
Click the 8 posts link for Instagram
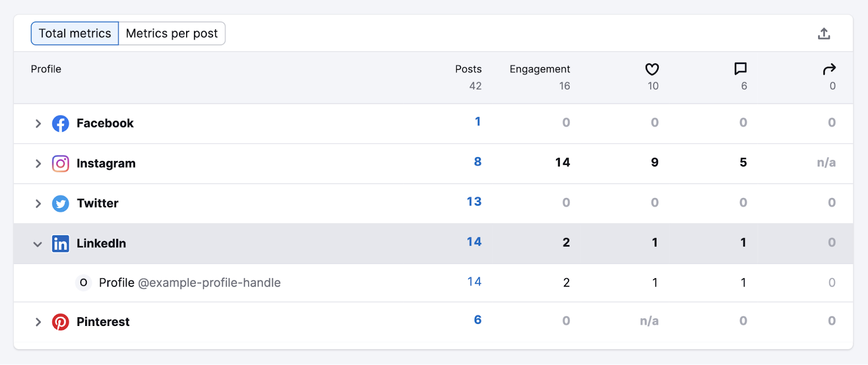tap(477, 162)
